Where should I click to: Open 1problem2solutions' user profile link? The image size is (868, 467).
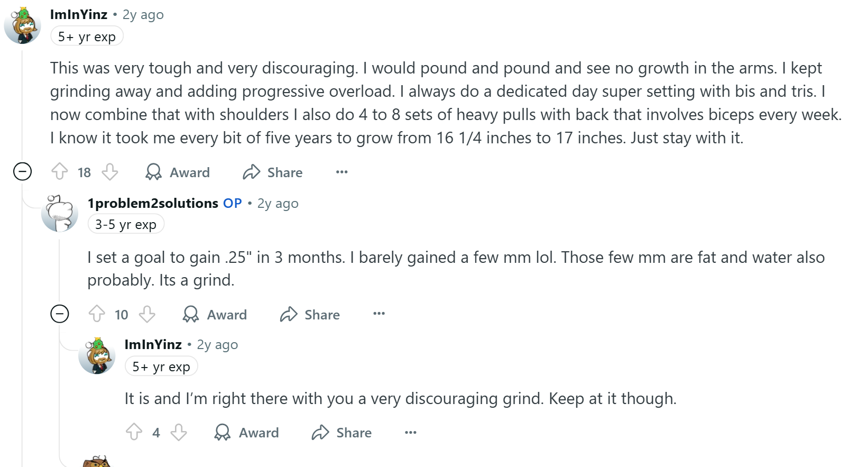pos(153,204)
